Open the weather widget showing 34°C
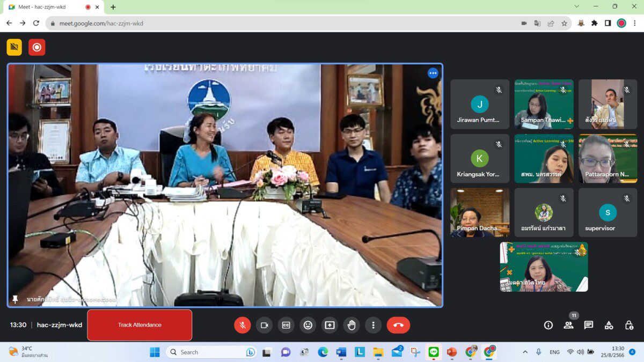Viewport: 644px width, 362px height. pyautogui.click(x=28, y=352)
